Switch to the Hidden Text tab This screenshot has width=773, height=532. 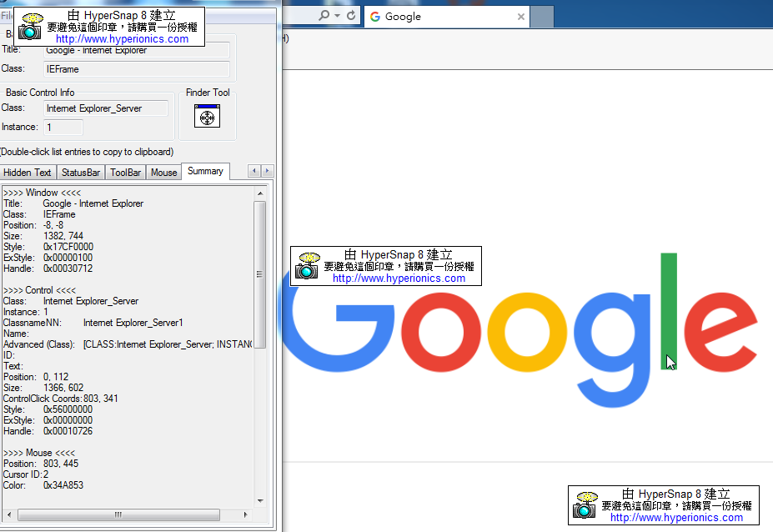tap(28, 173)
